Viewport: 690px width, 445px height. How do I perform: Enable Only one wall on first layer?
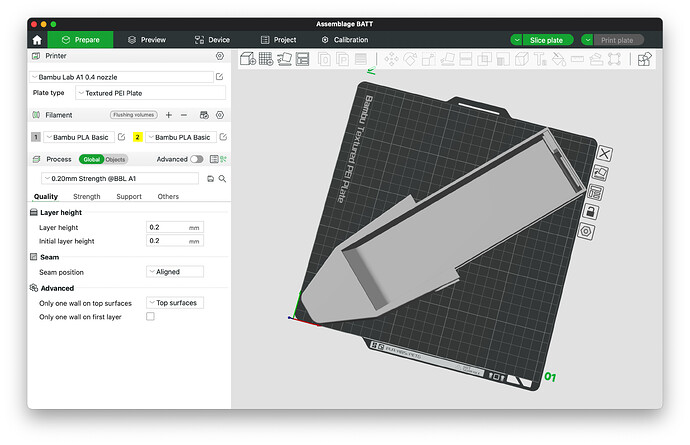(150, 316)
